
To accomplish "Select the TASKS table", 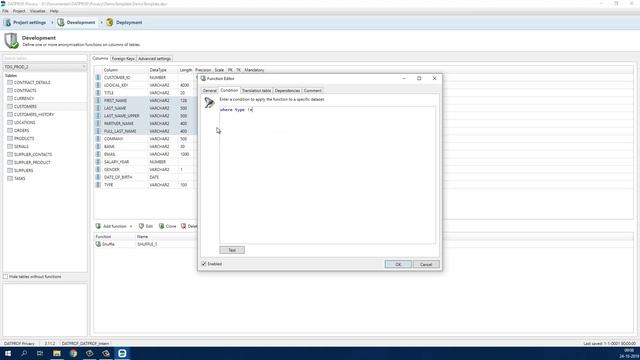I will tap(20, 178).
